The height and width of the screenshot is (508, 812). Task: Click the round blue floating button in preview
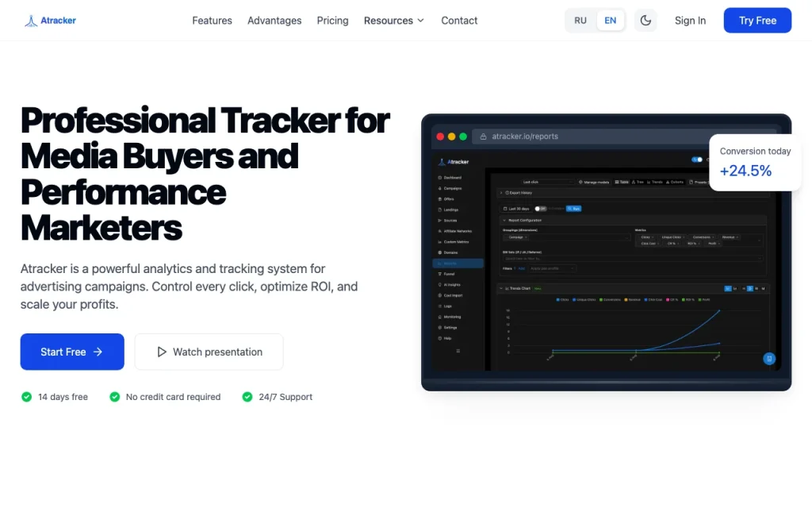click(x=769, y=359)
